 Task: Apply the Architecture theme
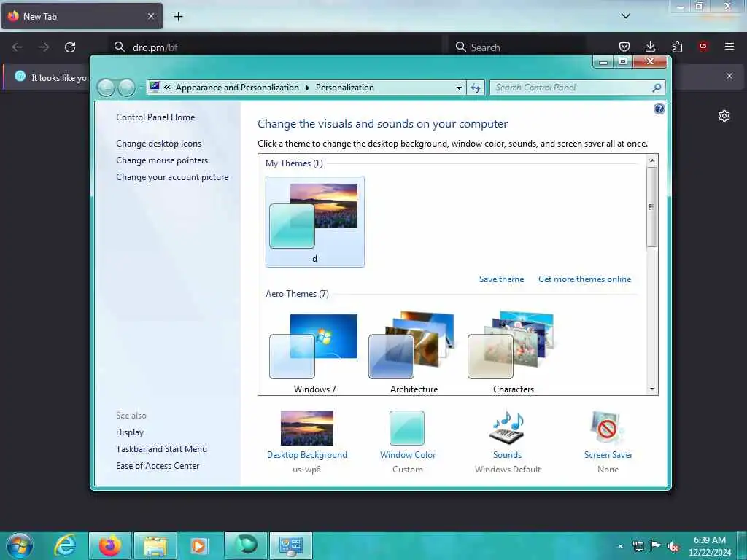[414, 354]
